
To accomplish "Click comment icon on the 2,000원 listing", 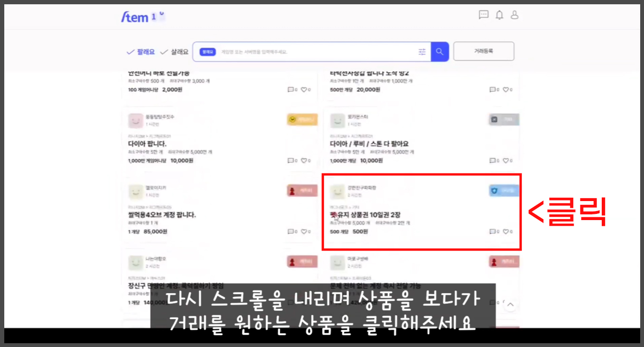I will pos(291,89).
